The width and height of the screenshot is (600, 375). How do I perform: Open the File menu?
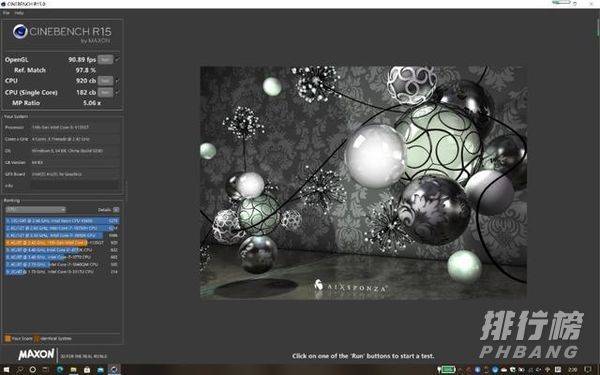click(6, 13)
